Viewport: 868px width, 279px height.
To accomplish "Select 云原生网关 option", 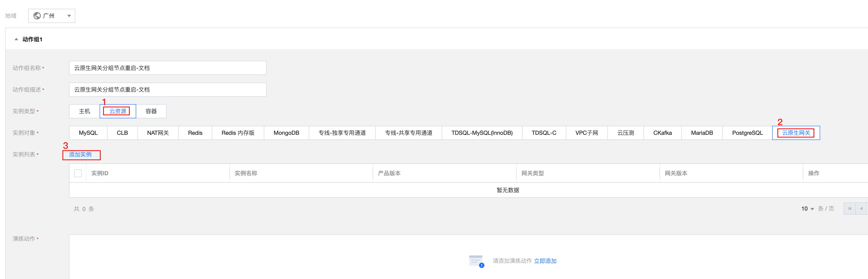I will click(796, 133).
